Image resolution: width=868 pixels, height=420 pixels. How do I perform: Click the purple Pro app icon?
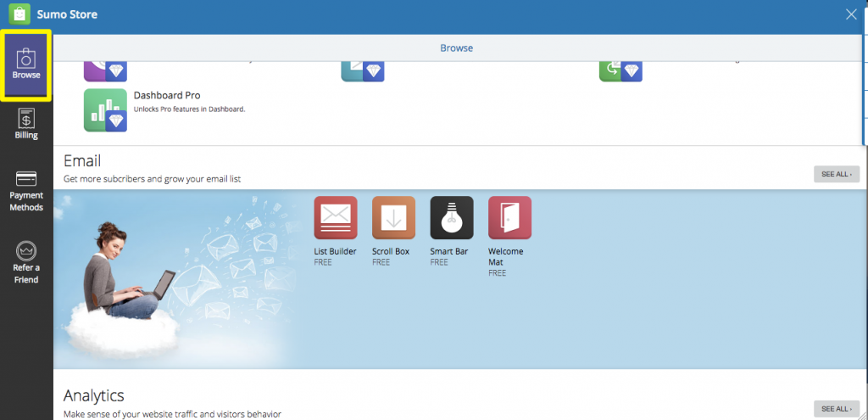[105, 71]
